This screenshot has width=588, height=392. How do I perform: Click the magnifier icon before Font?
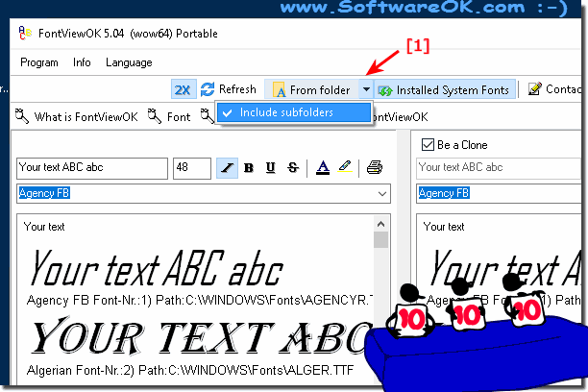click(x=154, y=116)
